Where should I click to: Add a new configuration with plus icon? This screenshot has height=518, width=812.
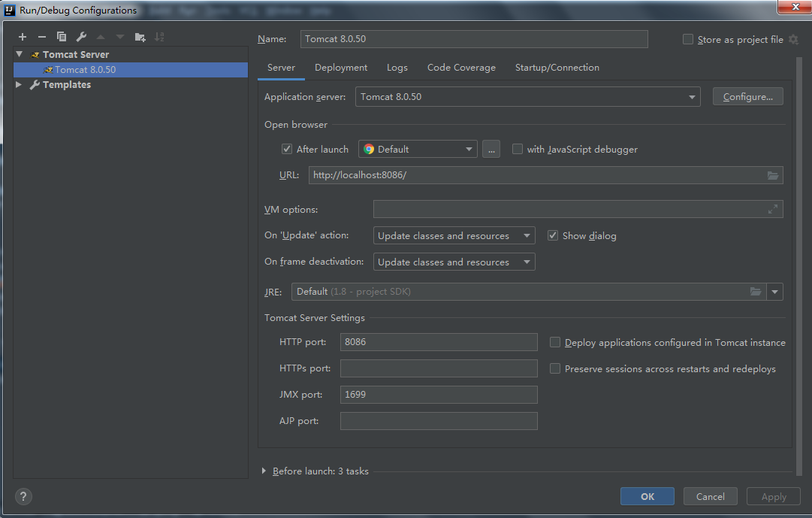click(x=23, y=37)
